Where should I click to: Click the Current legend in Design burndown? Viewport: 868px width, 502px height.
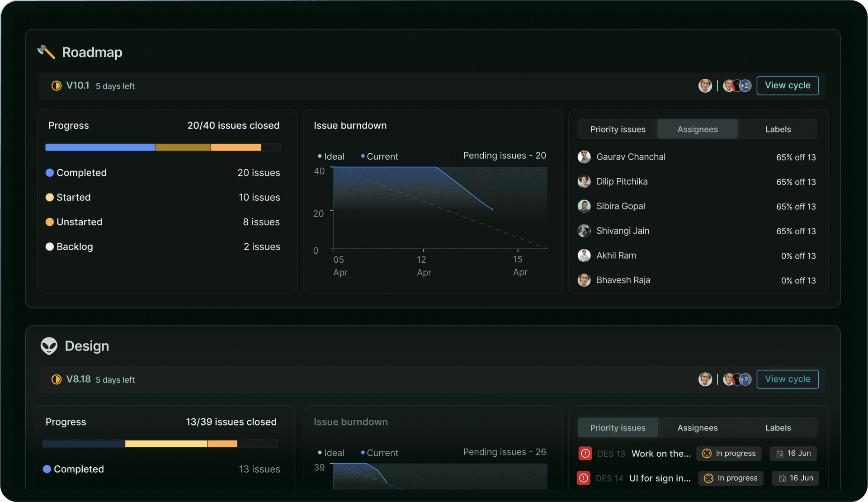click(x=380, y=453)
